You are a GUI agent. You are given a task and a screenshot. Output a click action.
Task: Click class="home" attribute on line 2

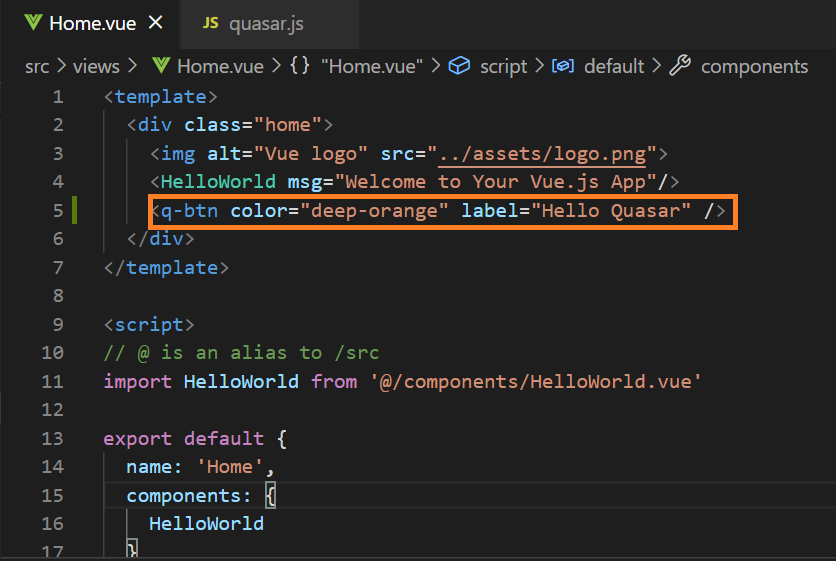point(253,125)
